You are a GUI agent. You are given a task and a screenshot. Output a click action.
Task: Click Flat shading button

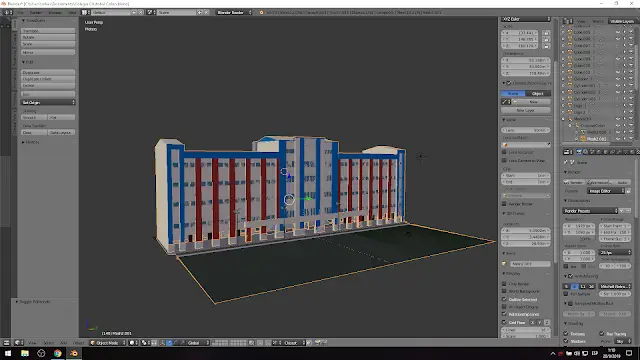coord(62,118)
